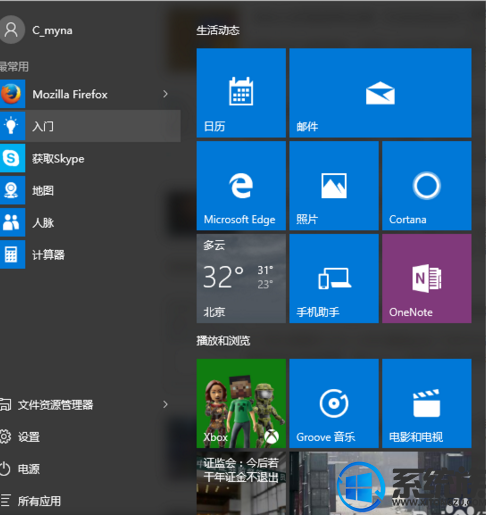Open the 地图 maps app
The height and width of the screenshot is (515, 486).
pos(90,190)
